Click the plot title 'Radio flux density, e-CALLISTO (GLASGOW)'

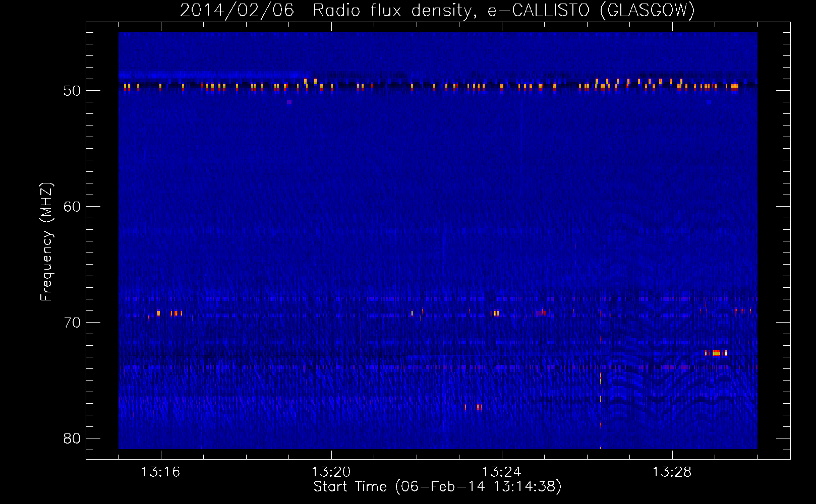point(503,10)
